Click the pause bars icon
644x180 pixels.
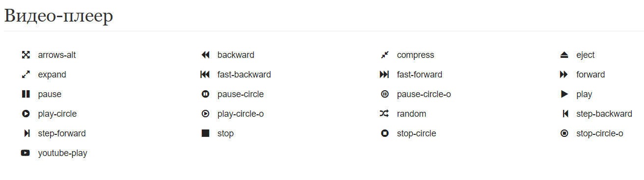point(26,94)
